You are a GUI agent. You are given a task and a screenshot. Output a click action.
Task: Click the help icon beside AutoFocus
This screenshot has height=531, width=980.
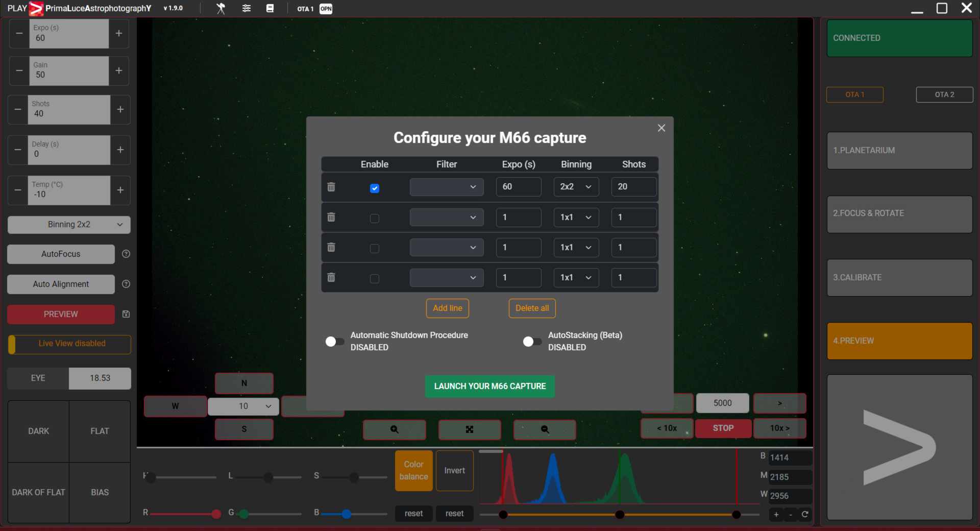click(126, 254)
